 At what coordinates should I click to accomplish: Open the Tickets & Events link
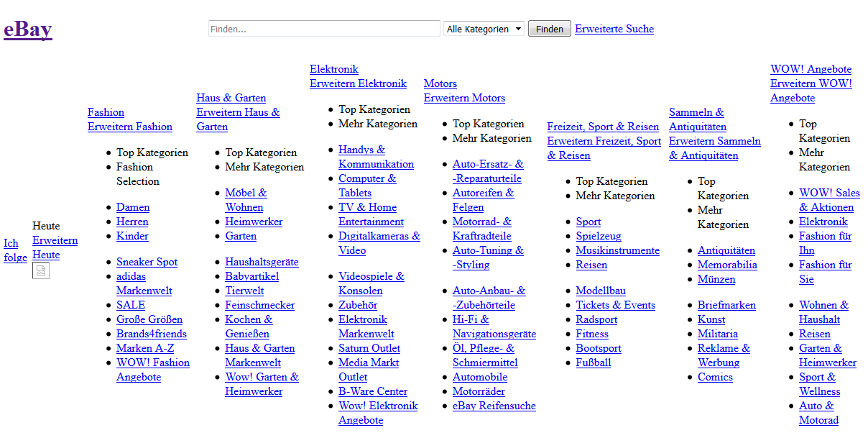pyautogui.click(x=615, y=305)
